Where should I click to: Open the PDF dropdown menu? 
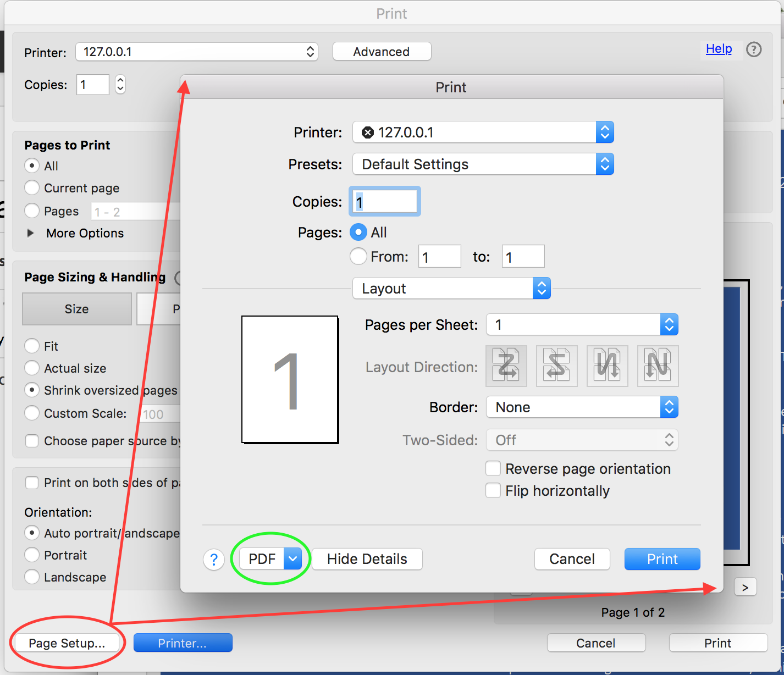[x=270, y=559]
